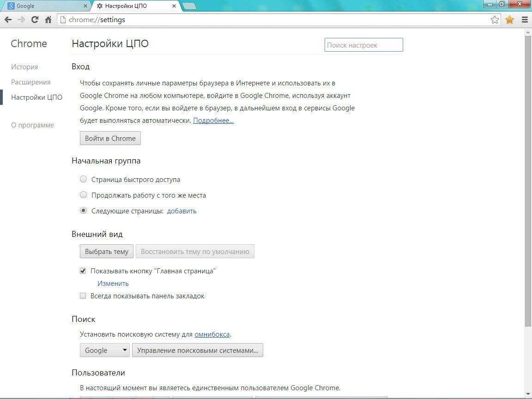
Task: Select the Настройки ЦПО tab
Action: (x=136, y=6)
